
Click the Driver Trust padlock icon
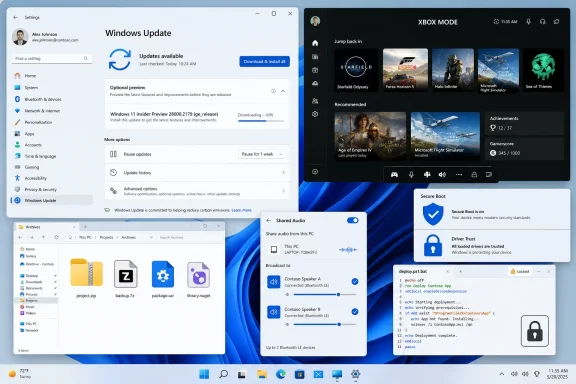tap(433, 245)
